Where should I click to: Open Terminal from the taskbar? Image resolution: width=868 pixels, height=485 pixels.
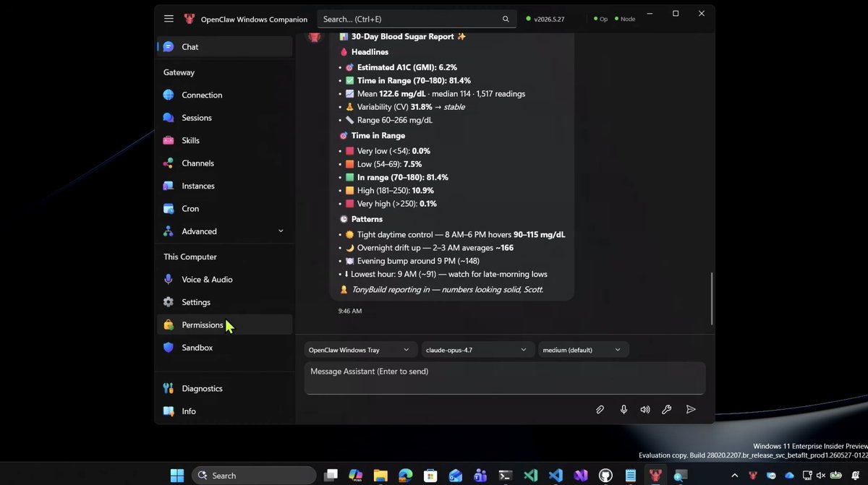click(x=506, y=475)
